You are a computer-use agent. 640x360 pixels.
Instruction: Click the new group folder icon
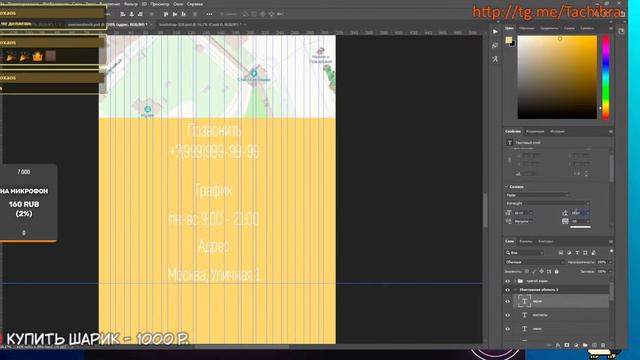pos(585,345)
